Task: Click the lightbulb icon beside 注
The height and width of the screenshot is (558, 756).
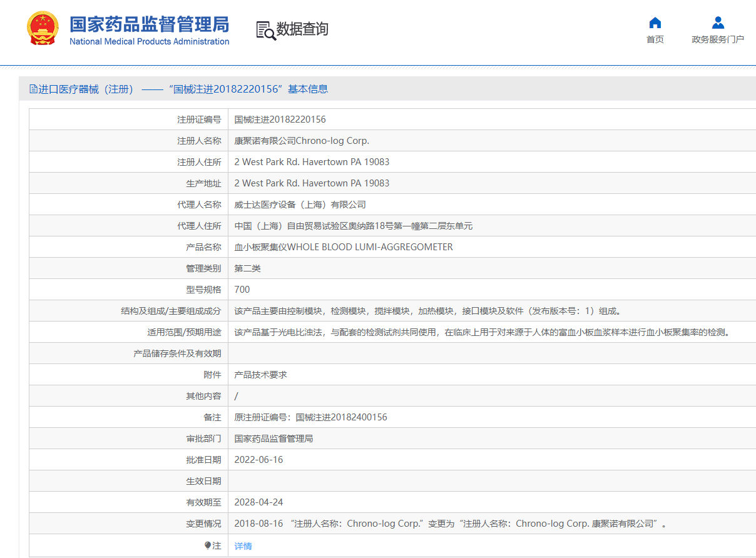Action: 208,545
